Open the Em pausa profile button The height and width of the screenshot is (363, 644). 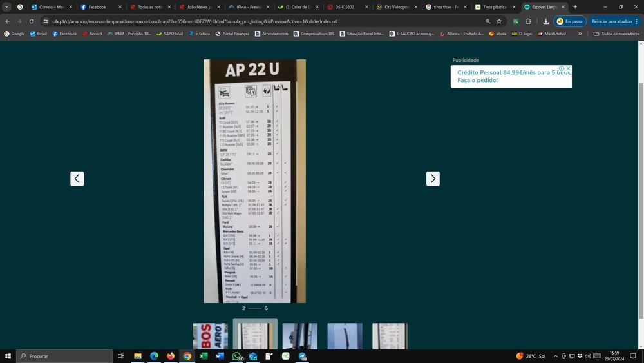(x=570, y=21)
